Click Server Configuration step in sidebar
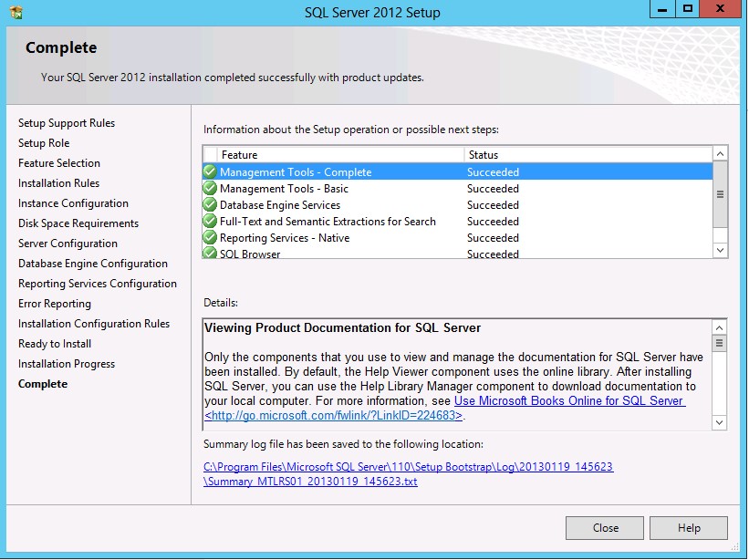This screenshot has height=560, width=749. point(68,244)
